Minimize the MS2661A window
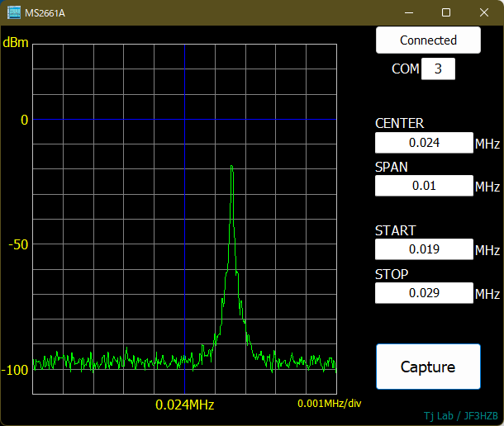Image resolution: width=504 pixels, height=426 pixels. [x=408, y=12]
